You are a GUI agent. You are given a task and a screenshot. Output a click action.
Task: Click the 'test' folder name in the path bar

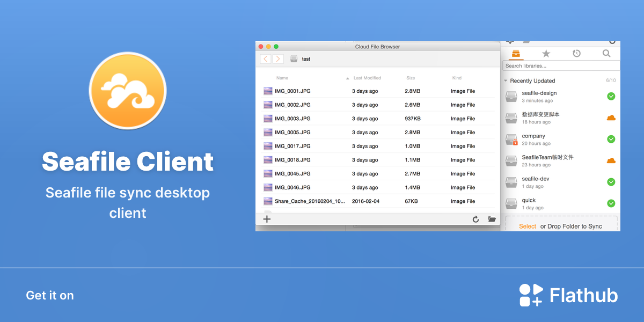click(x=306, y=59)
